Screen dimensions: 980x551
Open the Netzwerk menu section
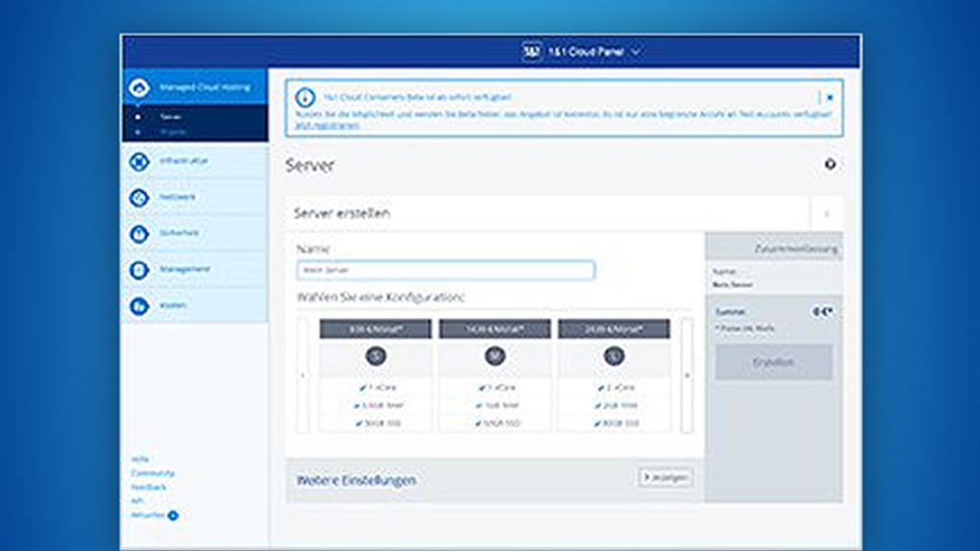(x=196, y=198)
